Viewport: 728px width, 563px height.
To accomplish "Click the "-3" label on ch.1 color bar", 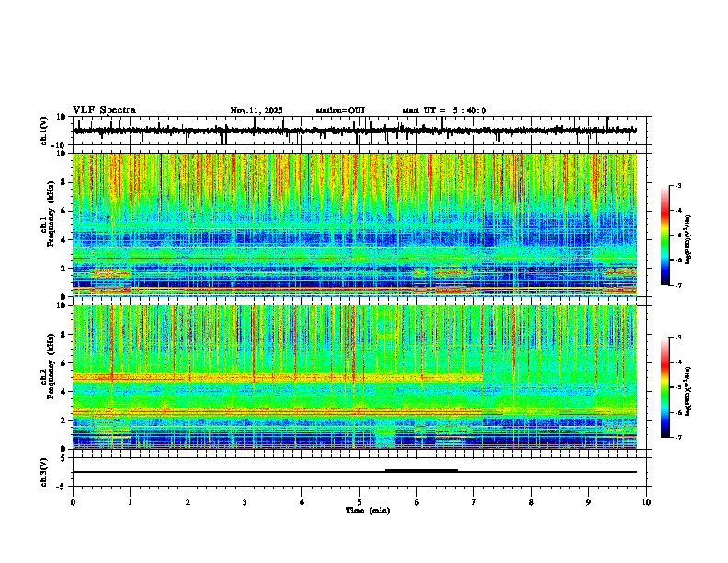I will (677, 185).
